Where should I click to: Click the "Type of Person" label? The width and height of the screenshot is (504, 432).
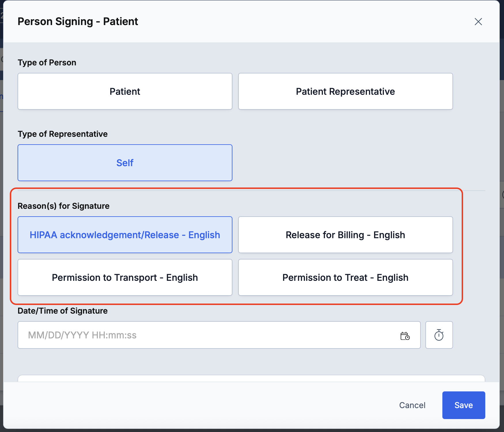47,62
